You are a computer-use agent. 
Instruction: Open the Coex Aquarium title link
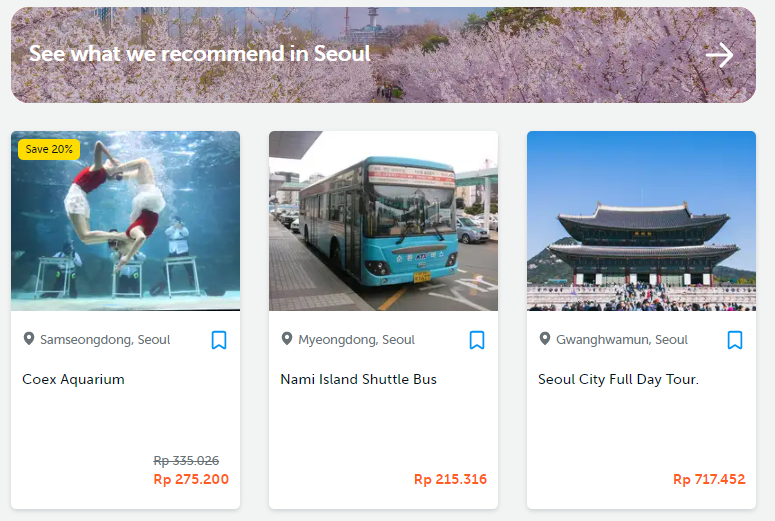pyautogui.click(x=73, y=379)
